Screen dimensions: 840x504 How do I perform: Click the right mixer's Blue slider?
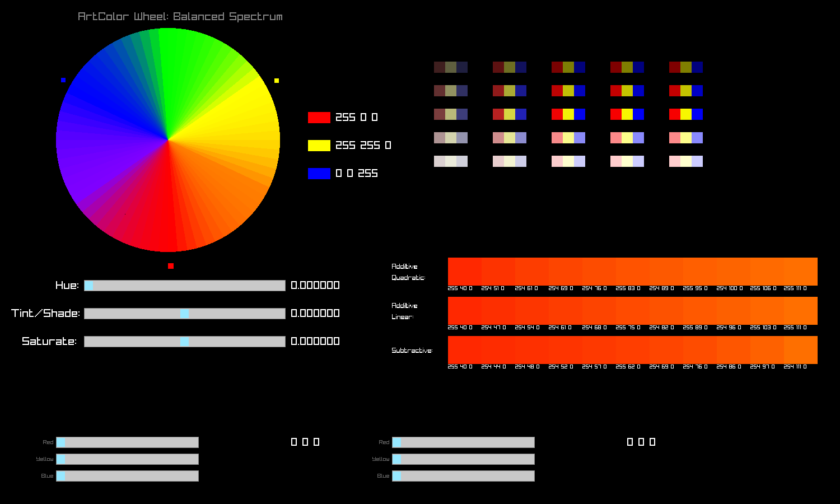point(463,476)
